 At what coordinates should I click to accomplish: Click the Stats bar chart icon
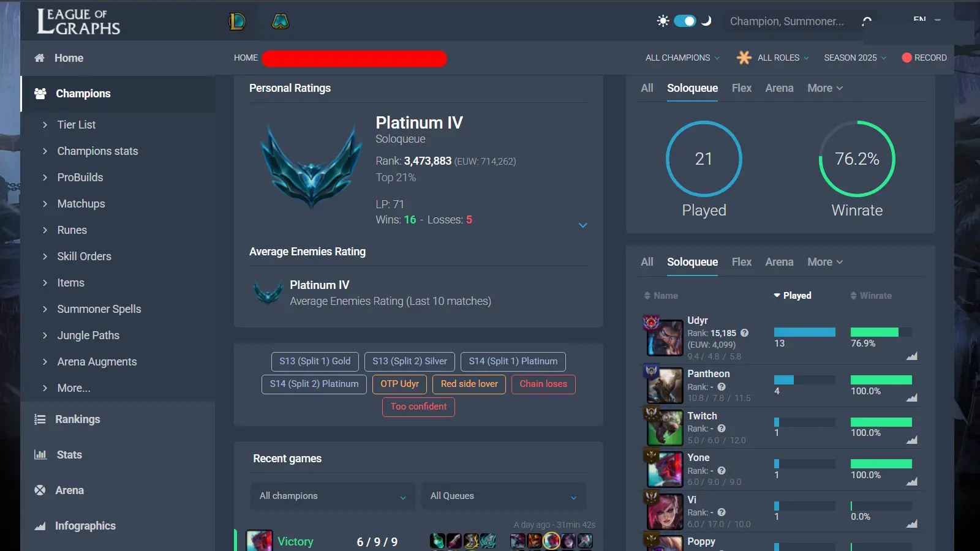[x=40, y=455]
